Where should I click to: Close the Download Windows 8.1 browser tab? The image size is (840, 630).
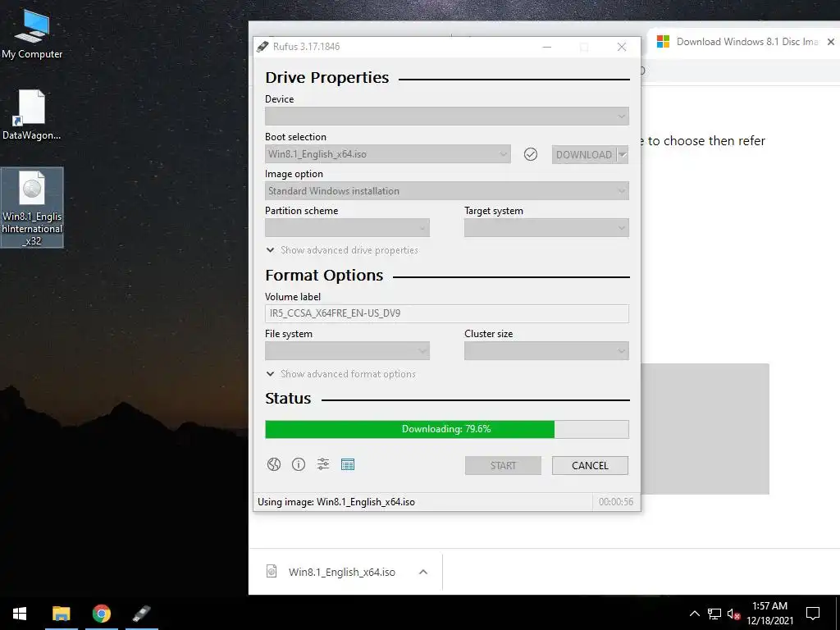click(x=830, y=42)
